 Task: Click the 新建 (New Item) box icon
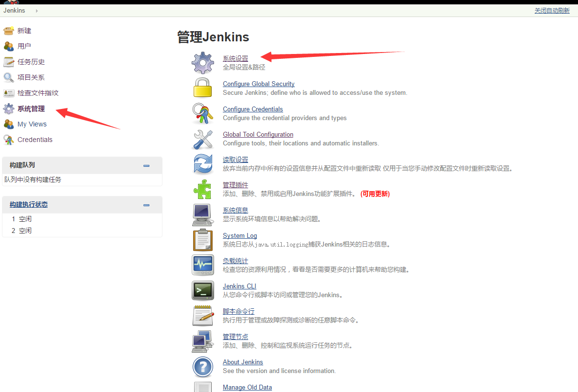[x=8, y=31]
